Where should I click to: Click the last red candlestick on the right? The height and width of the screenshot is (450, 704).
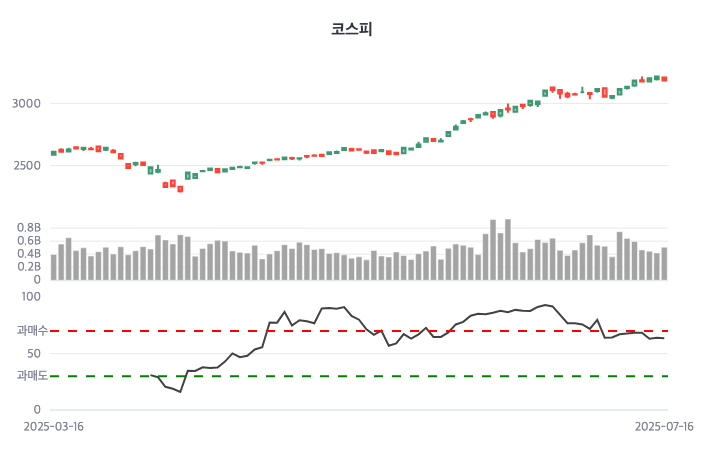pyautogui.click(x=664, y=79)
